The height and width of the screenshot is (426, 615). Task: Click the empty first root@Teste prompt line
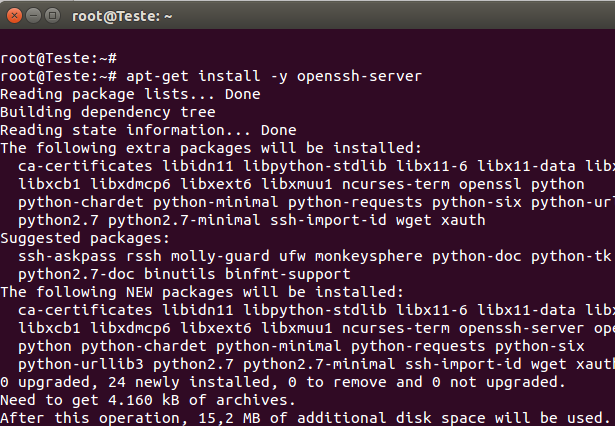pos(60,58)
